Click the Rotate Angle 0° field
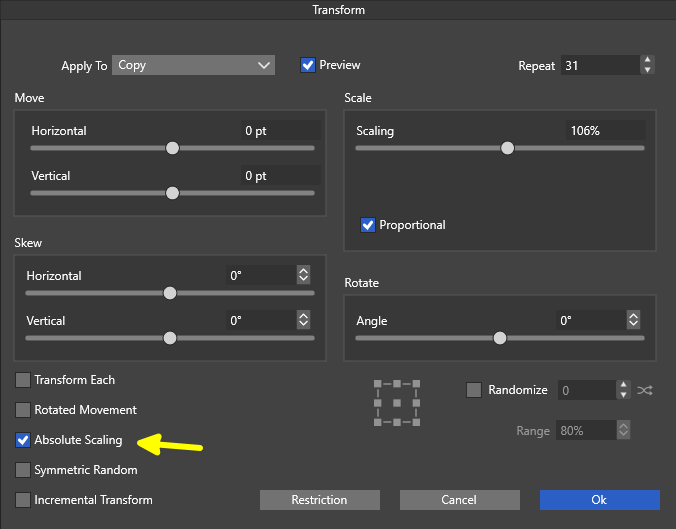This screenshot has width=676, height=529. pos(591,320)
